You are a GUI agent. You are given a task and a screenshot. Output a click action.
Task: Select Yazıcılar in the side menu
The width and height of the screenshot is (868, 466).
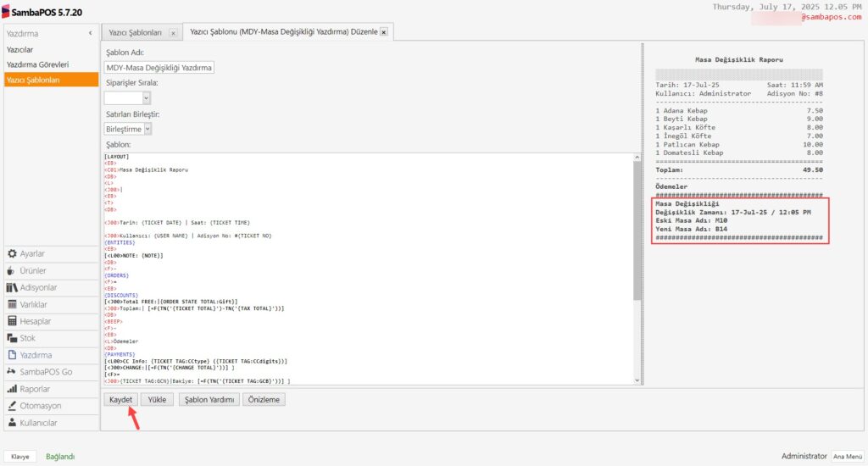tap(20, 50)
